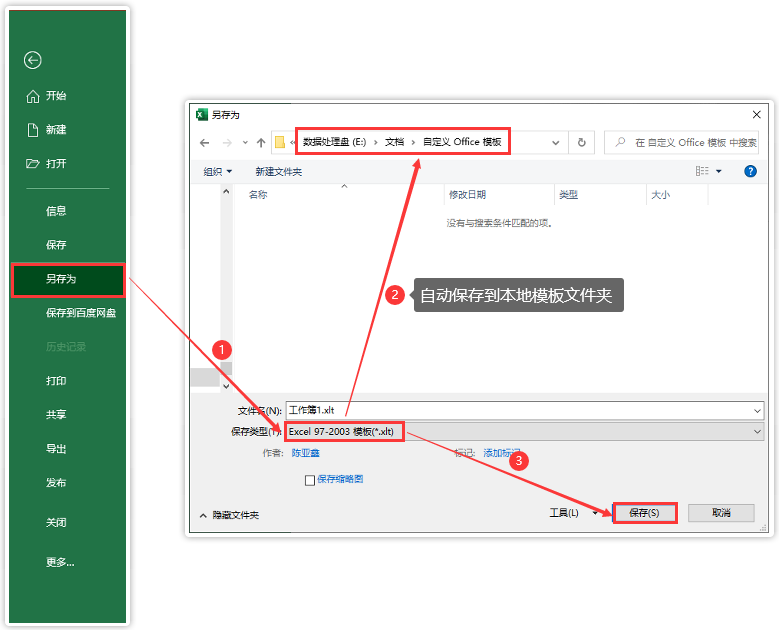Click the 文件名 input field
779x630 pixels.
[x=519, y=410]
